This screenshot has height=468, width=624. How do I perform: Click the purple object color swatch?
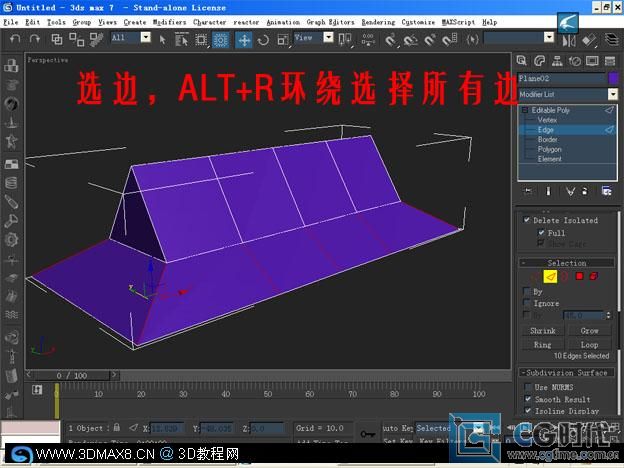(613, 78)
